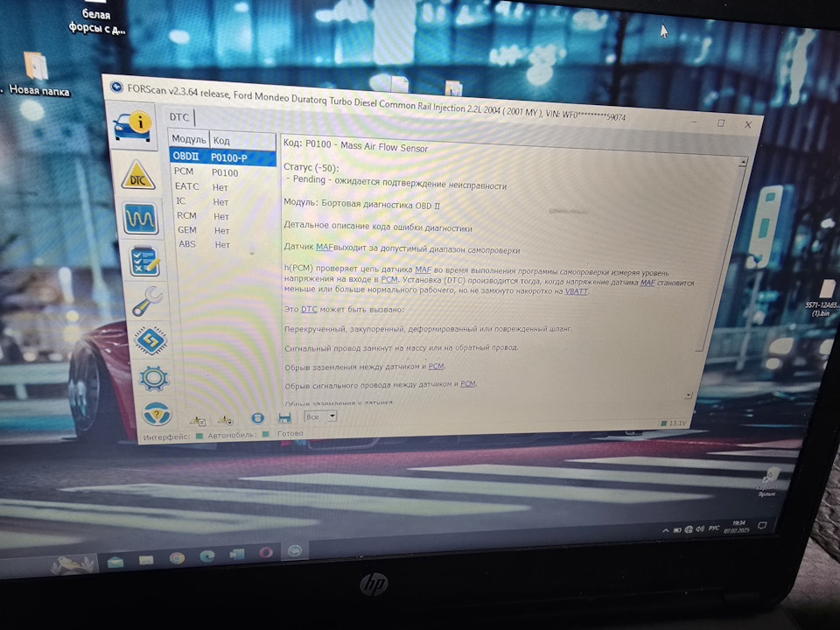Viewport: 840px width, 630px height.
Task: Click the description panel scroll-down arrow
Action: pos(688,395)
